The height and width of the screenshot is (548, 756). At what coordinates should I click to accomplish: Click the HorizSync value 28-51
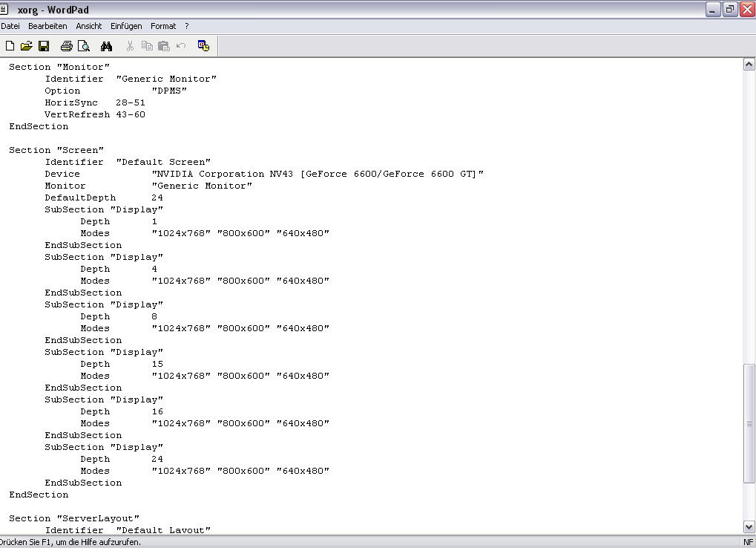click(x=130, y=102)
